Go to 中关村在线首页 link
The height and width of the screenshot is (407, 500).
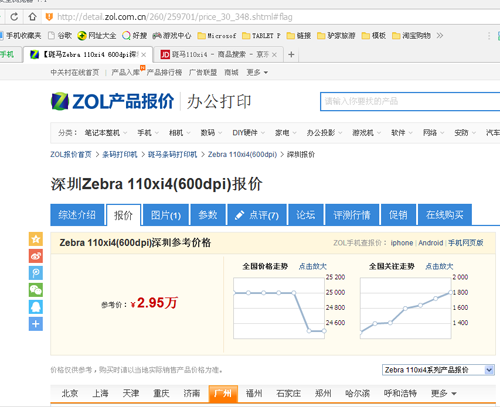coord(75,72)
